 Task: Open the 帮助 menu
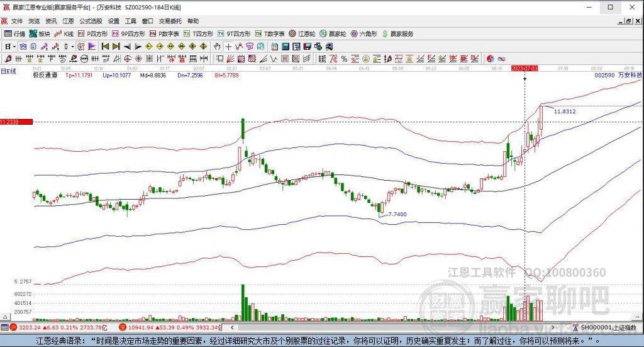click(193, 21)
